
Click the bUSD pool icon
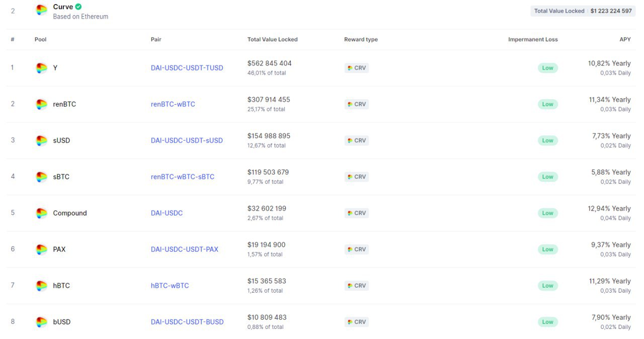pyautogui.click(x=41, y=322)
